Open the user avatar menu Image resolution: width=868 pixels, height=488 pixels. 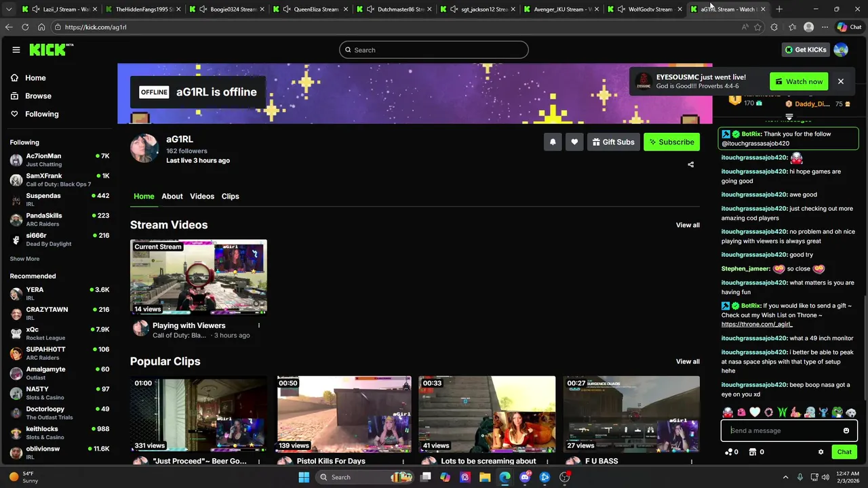tap(841, 49)
